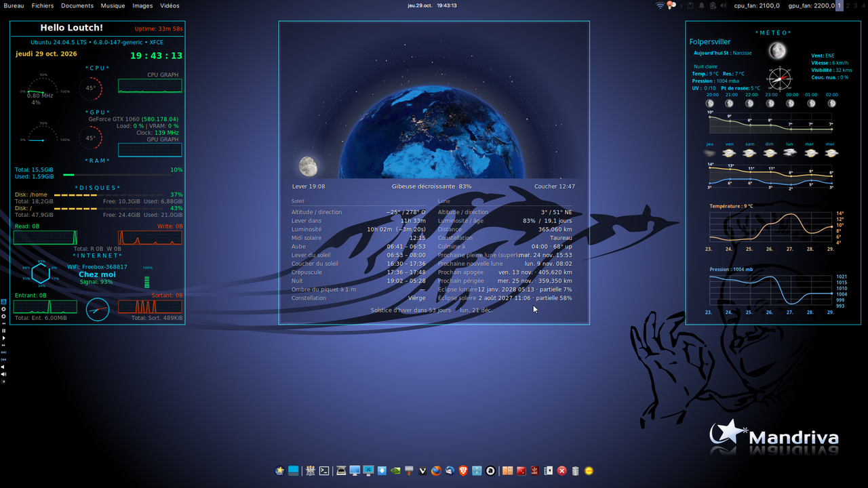Open the terminal from the dock

324,470
